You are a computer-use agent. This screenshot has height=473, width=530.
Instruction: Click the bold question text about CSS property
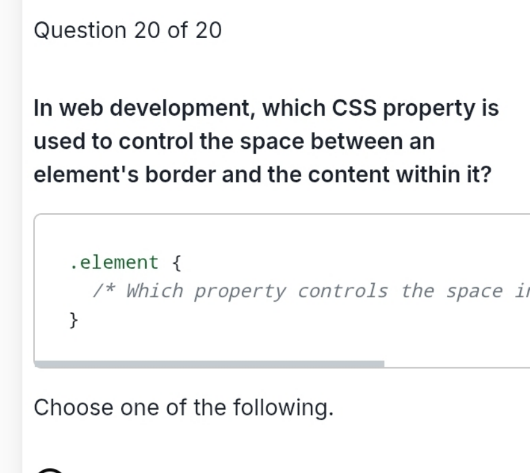pyautogui.click(x=266, y=141)
